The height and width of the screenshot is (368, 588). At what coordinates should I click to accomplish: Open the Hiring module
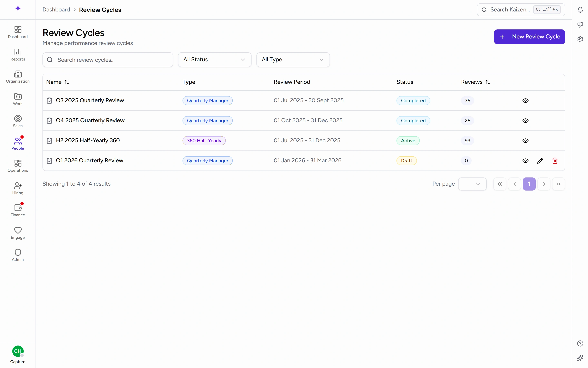click(18, 188)
